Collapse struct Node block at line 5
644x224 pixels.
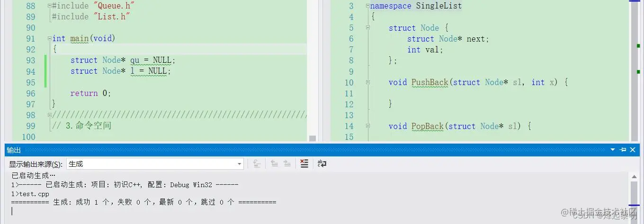[367, 28]
